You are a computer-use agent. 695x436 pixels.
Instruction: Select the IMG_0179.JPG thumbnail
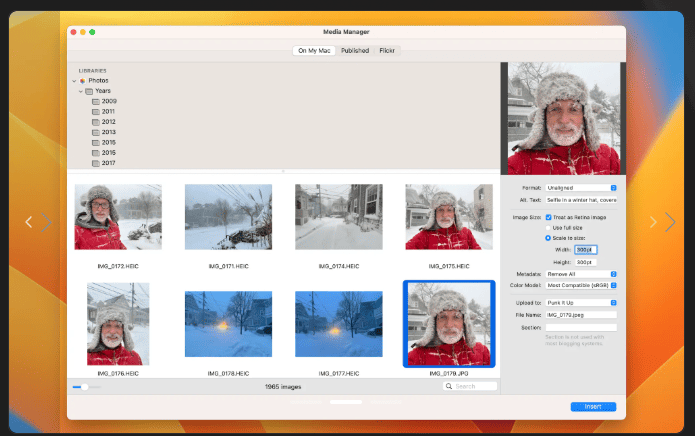click(x=449, y=324)
